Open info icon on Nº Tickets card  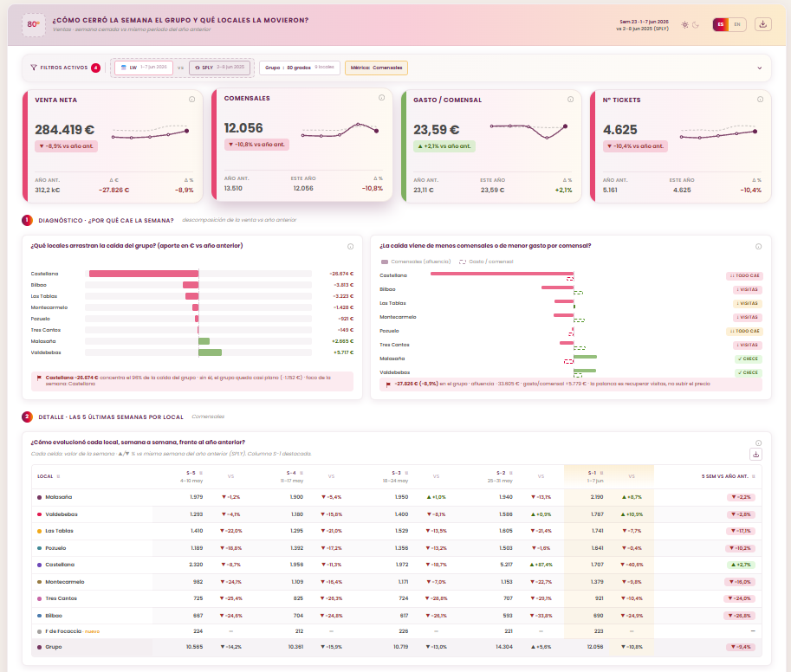point(760,100)
